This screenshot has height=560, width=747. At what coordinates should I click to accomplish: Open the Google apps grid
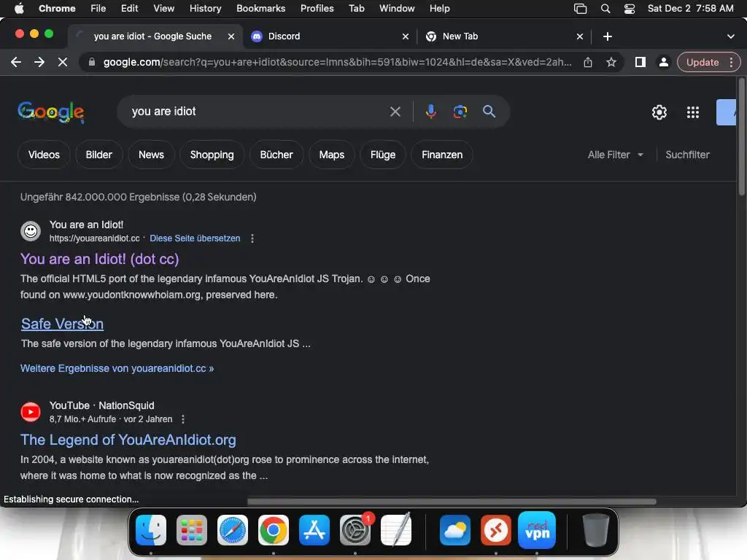tap(693, 112)
